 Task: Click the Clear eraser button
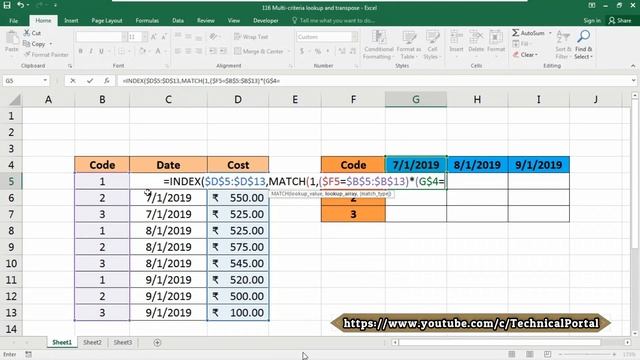click(524, 54)
